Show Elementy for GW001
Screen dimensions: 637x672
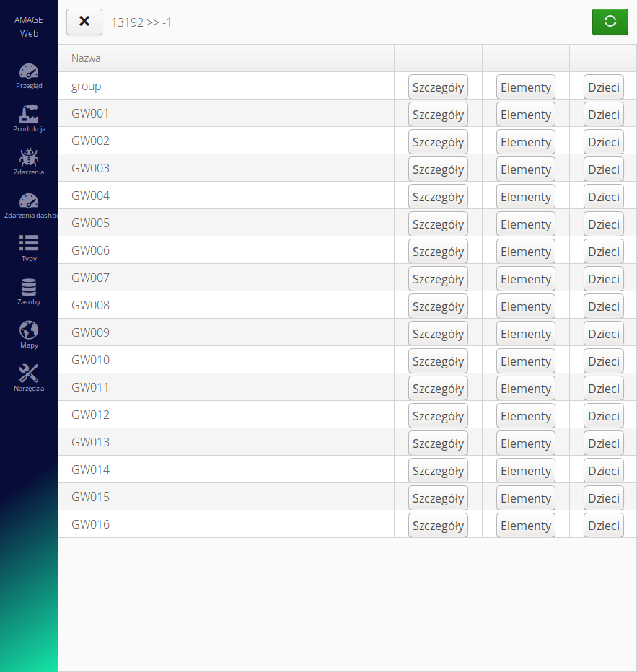525,115
